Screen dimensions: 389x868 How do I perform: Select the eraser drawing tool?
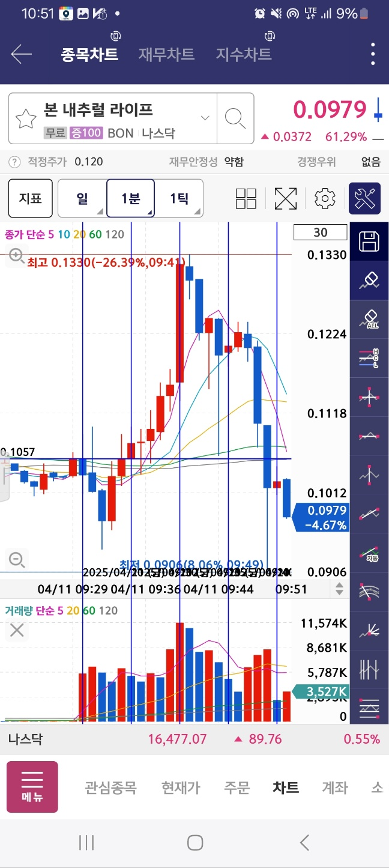click(x=369, y=281)
